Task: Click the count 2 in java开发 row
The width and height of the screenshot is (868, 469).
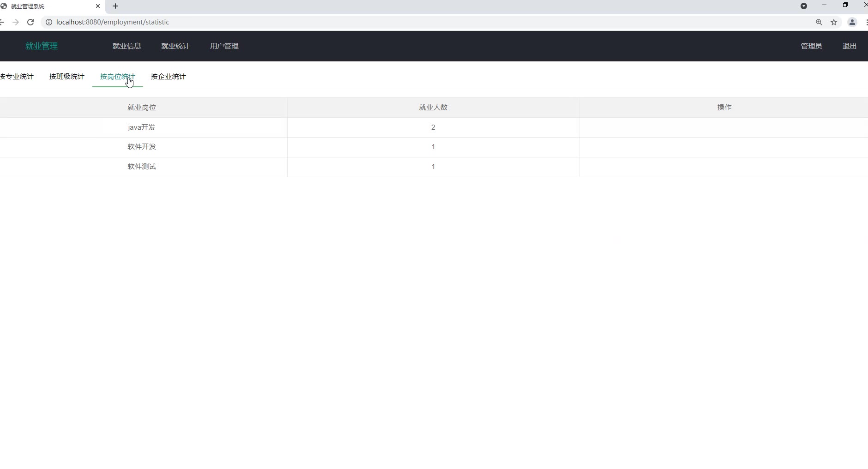Action: pos(433,127)
